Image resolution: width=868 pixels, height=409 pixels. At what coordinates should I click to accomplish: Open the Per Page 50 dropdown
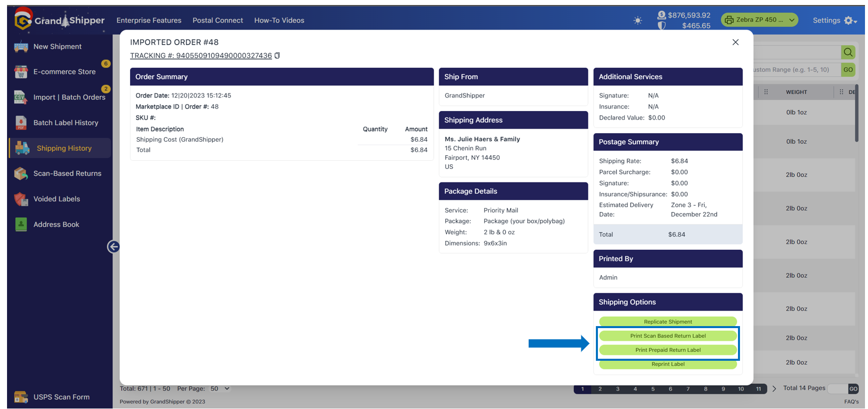point(220,388)
